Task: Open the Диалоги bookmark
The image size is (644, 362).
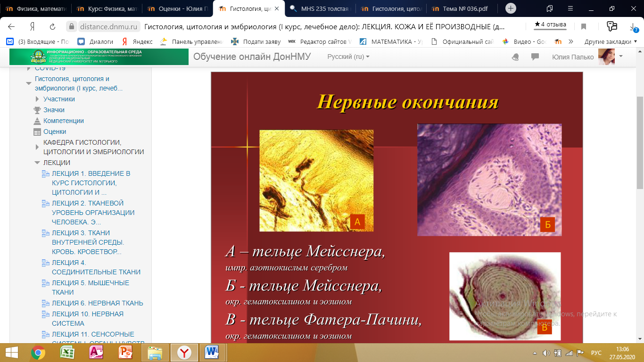Action: coord(96,41)
